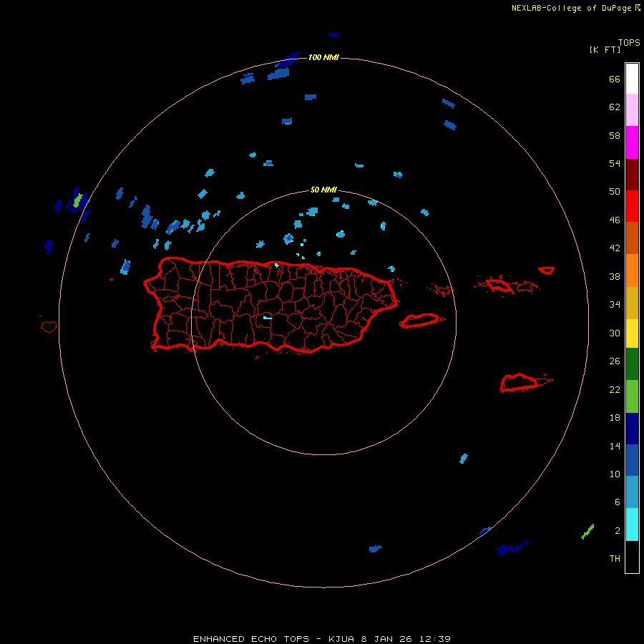Image resolution: width=644 pixels, height=644 pixels.
Task: Select the light pink legend swatch
Action: (632, 109)
